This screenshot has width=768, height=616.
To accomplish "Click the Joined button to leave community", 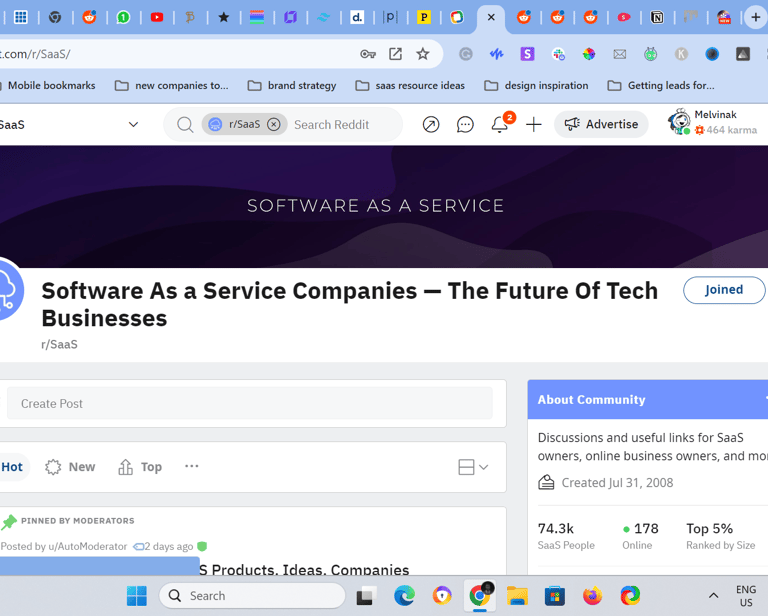I will pos(724,290).
